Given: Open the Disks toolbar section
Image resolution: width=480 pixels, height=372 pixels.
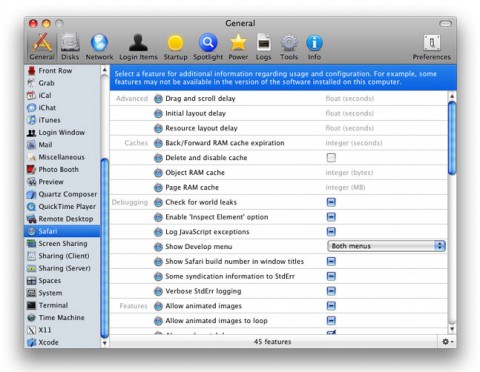Looking at the screenshot, I should (x=70, y=47).
